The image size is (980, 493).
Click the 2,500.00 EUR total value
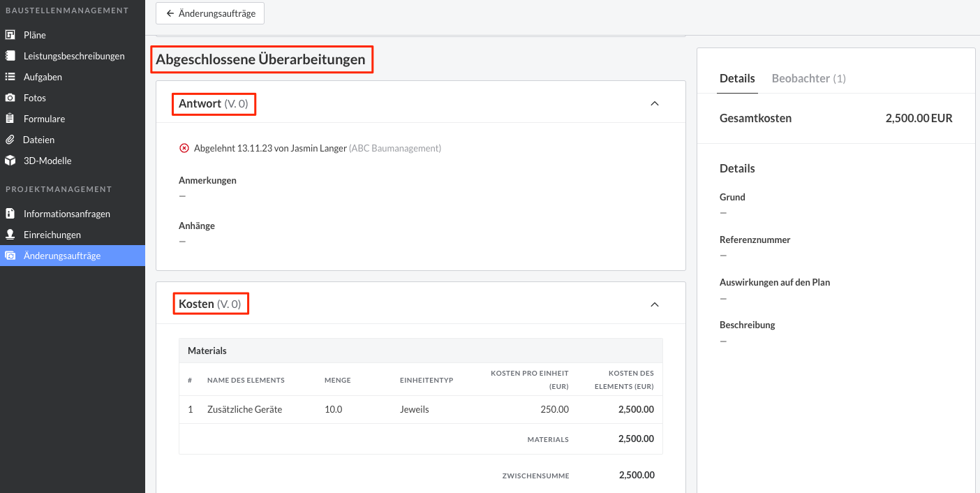pyautogui.click(x=919, y=118)
